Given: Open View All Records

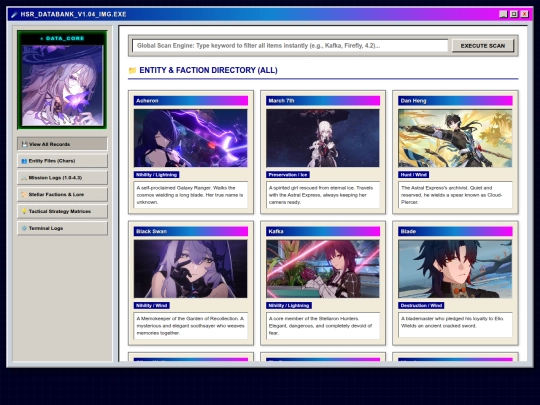Looking at the screenshot, I should coord(62,144).
